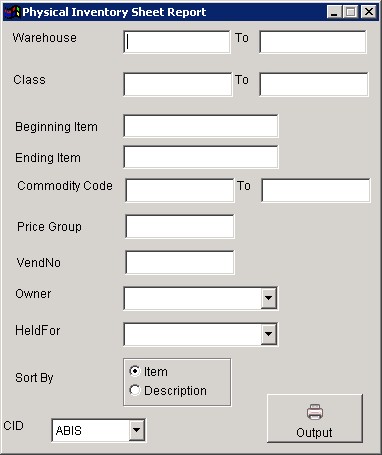Click the app icon in title bar
The image size is (382, 455).
(x=12, y=12)
